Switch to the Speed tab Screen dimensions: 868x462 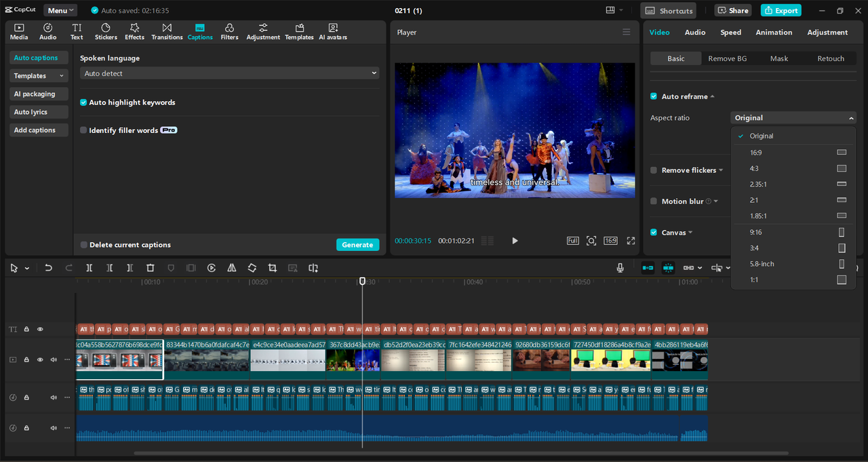pos(730,33)
